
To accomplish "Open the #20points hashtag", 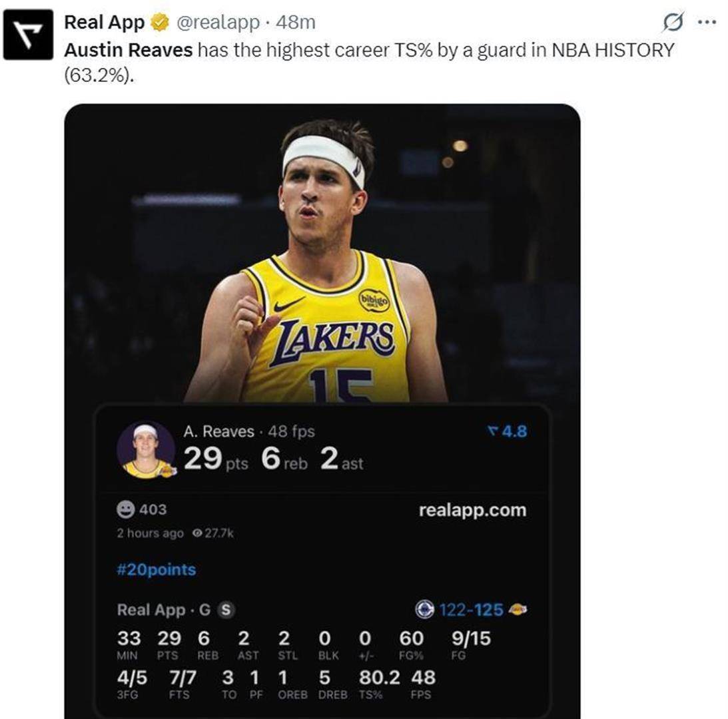I will (x=157, y=570).
